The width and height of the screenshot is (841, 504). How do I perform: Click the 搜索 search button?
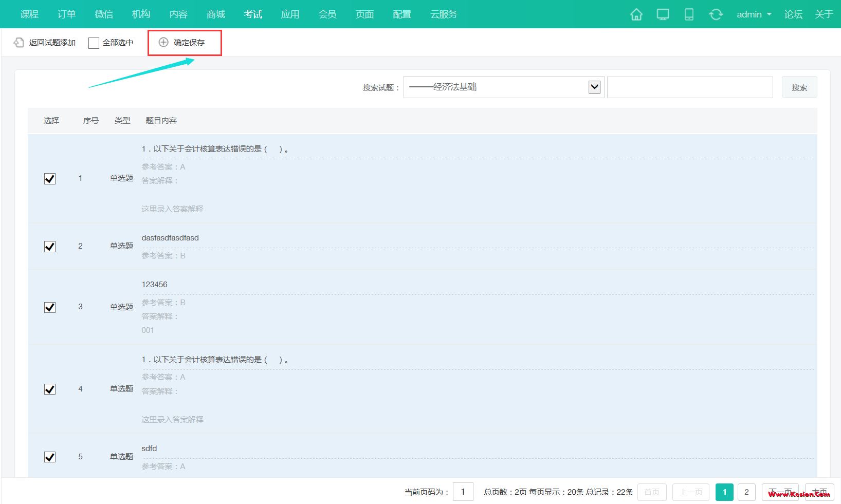(x=799, y=87)
